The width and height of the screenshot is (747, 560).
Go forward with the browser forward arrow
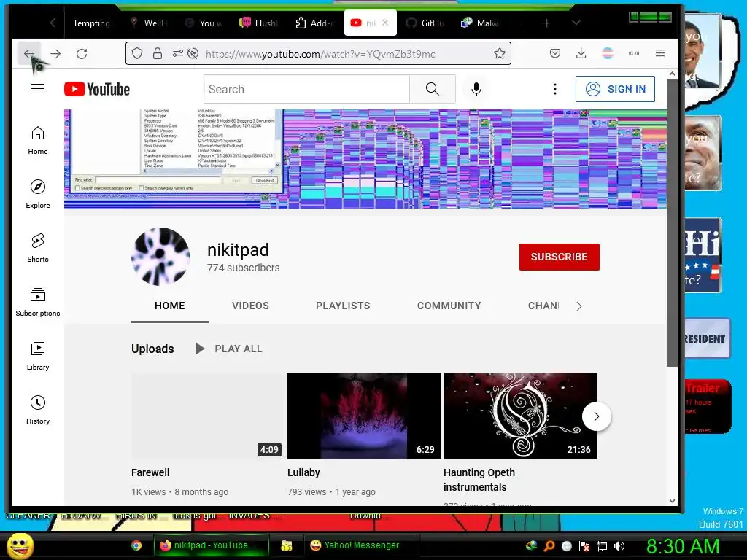pyautogui.click(x=55, y=53)
